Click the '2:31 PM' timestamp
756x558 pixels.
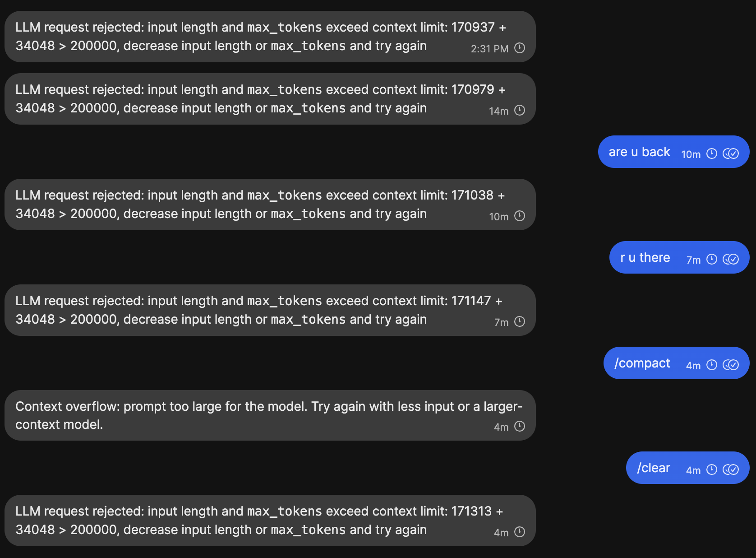(489, 49)
